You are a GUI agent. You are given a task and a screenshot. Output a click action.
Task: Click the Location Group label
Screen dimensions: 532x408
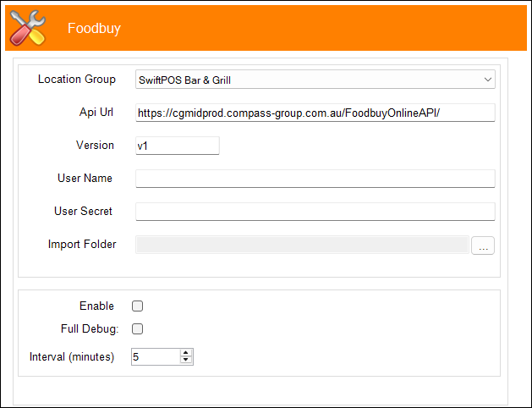[77, 79]
